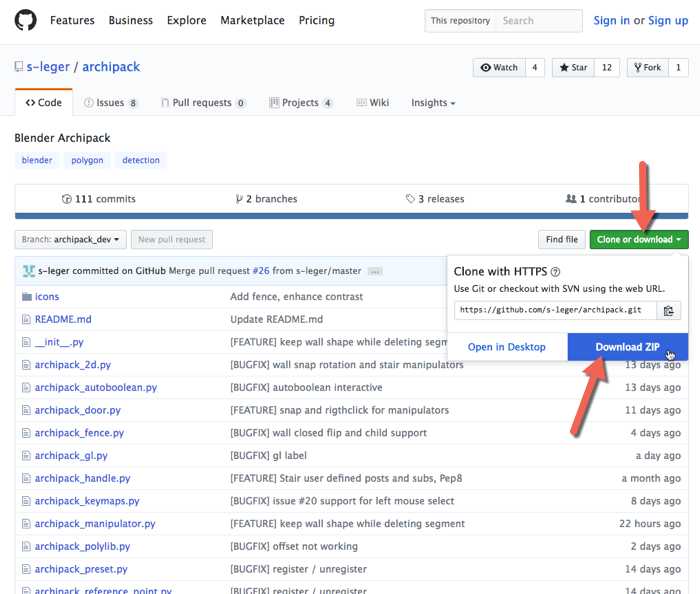Click file icon next to archipack_manipulator.py
700x594 pixels.
coord(26,523)
